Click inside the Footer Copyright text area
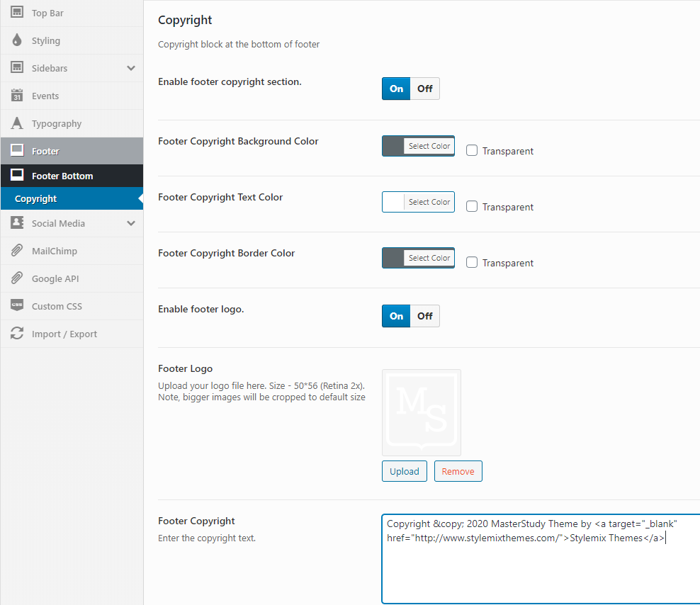Image resolution: width=700 pixels, height=605 pixels. (540, 567)
